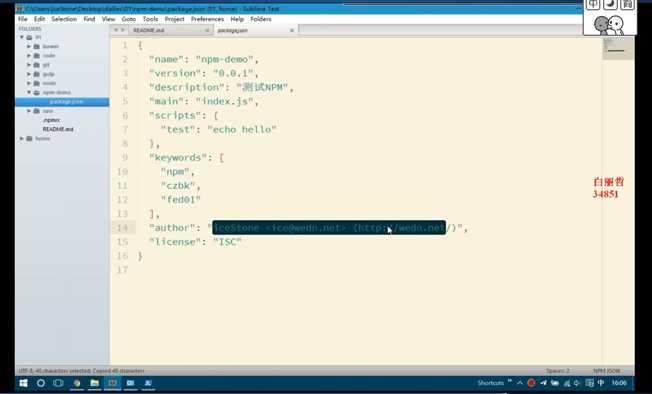Viewport: 652px width, 394px height.
Task: Click the next tab arrow
Action: (x=122, y=30)
